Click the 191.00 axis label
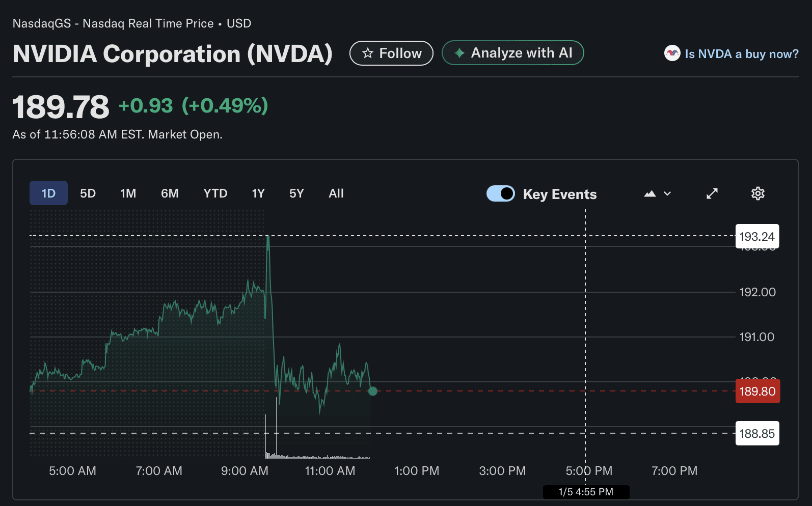 [x=757, y=337]
